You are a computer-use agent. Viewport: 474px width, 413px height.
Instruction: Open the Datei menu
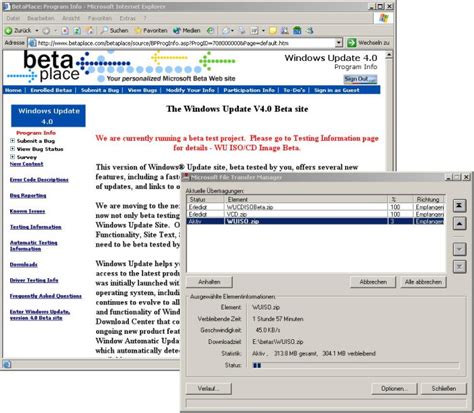(13, 18)
